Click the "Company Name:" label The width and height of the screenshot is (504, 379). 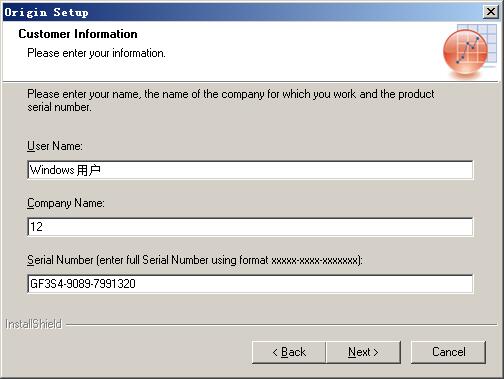66,203
